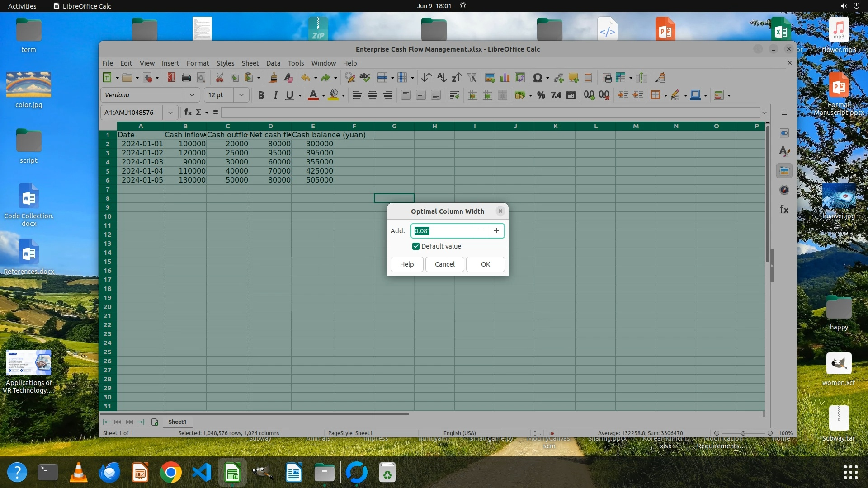
Task: Click the zoom slider in status bar
Action: click(x=743, y=433)
